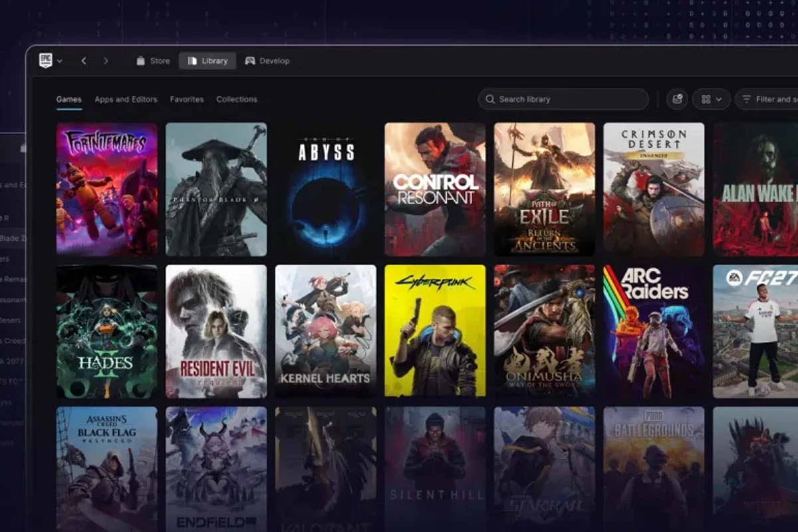Open the Phantom Blade game tile
Screen dimensions: 798x532
tap(216, 189)
